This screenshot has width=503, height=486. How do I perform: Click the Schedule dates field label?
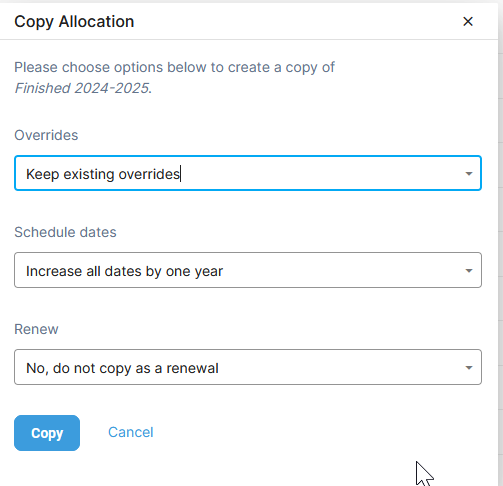pyautogui.click(x=65, y=232)
